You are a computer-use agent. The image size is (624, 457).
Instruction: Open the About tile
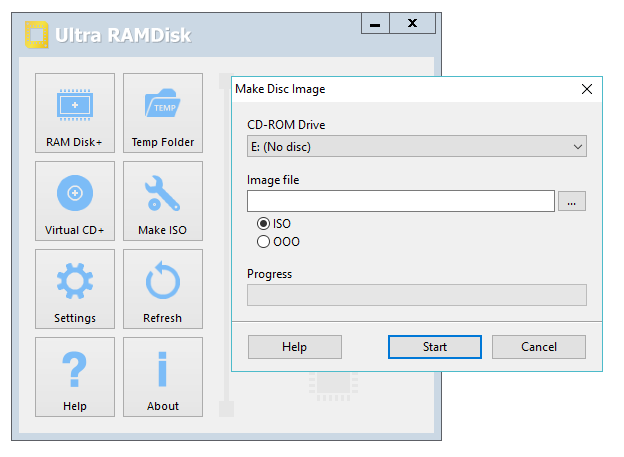pos(163,377)
